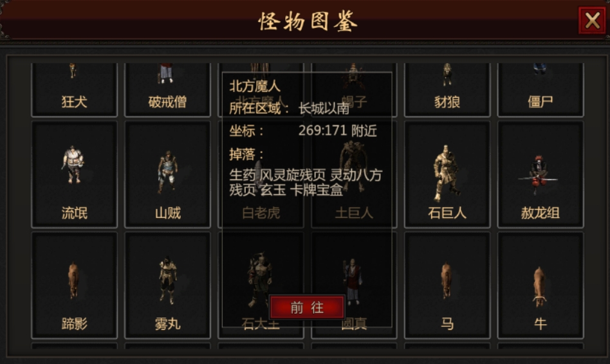
Task: Click the 北方魔人 tooltip title
Action: point(255,86)
